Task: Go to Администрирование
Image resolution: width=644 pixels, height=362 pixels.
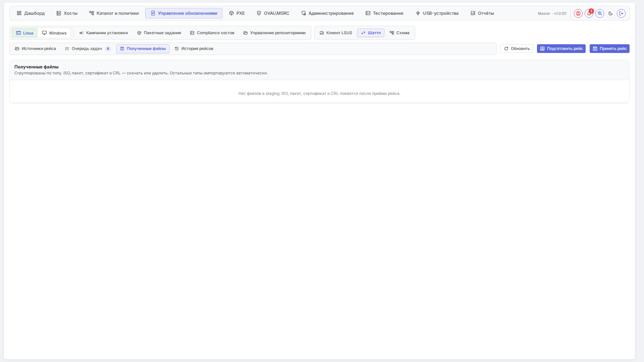Action: click(x=327, y=13)
